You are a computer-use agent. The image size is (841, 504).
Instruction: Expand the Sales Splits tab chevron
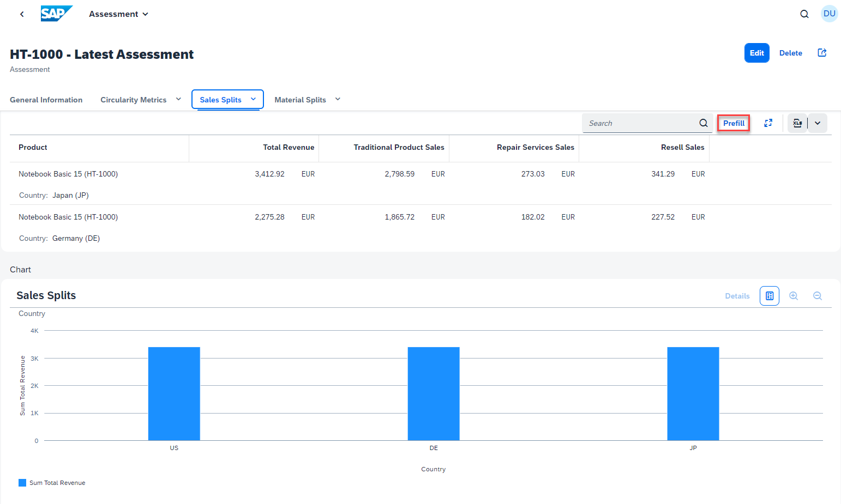tap(253, 99)
